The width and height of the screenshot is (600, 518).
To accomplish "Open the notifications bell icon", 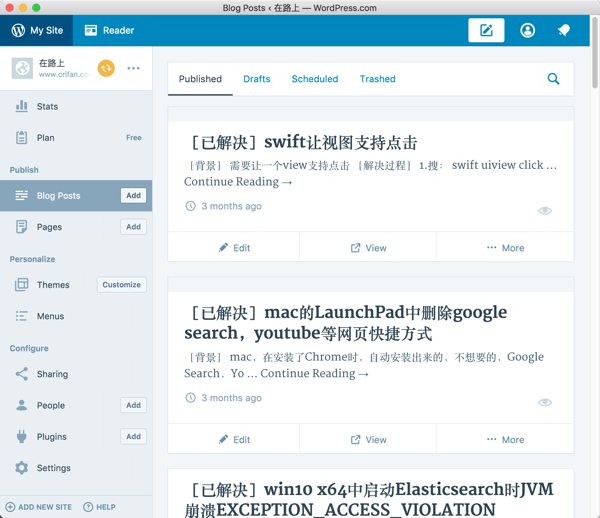I will pyautogui.click(x=564, y=30).
